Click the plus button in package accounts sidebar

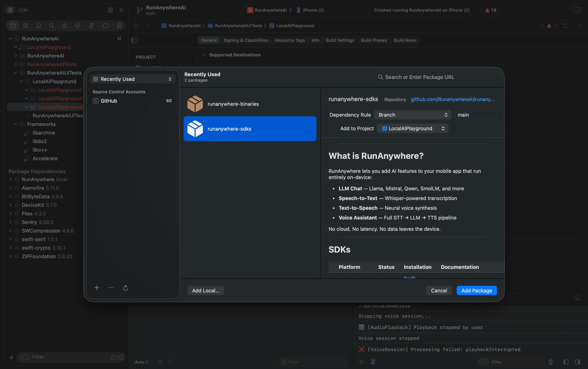97,288
